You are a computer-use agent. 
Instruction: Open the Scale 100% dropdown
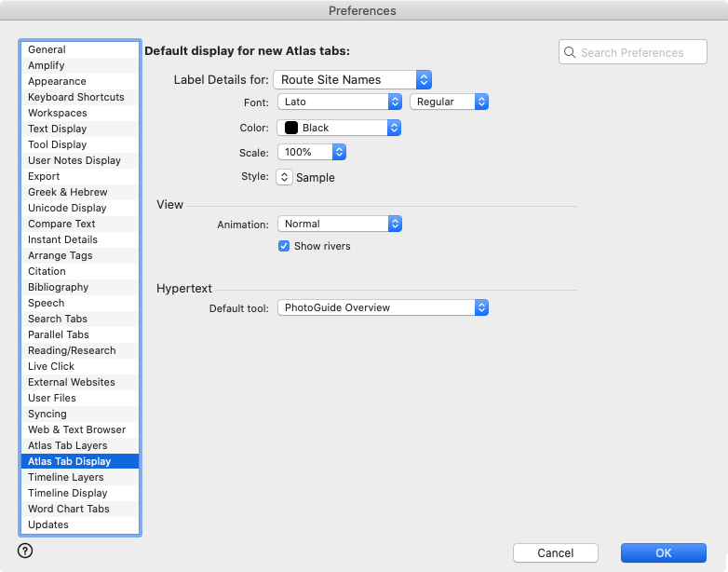coord(312,151)
